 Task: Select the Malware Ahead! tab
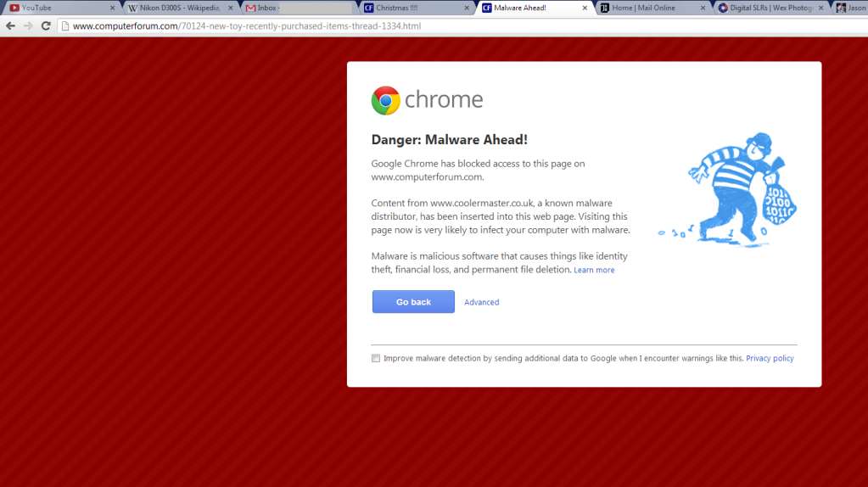click(535, 8)
